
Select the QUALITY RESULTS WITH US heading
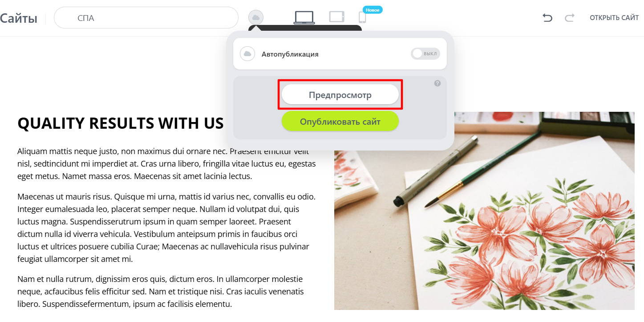120,123
